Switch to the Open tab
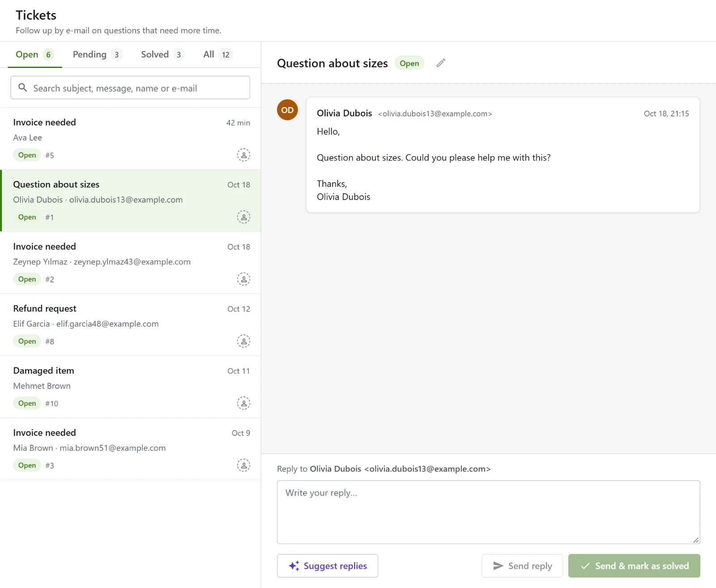The height and width of the screenshot is (588, 716). (34, 55)
